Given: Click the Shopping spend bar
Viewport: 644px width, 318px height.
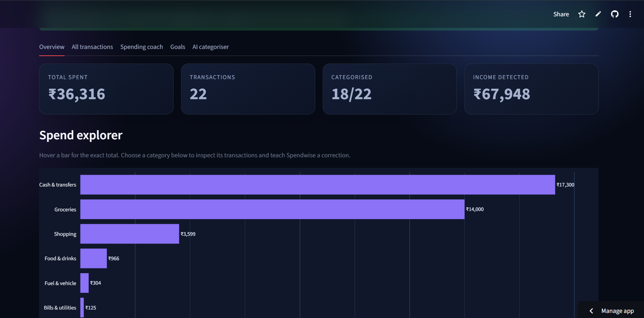Looking at the screenshot, I should pos(130,234).
